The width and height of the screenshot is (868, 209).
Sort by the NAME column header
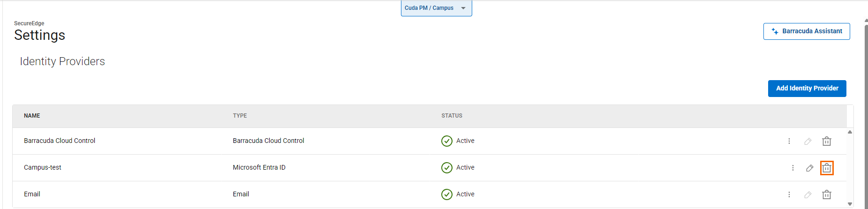tap(32, 116)
